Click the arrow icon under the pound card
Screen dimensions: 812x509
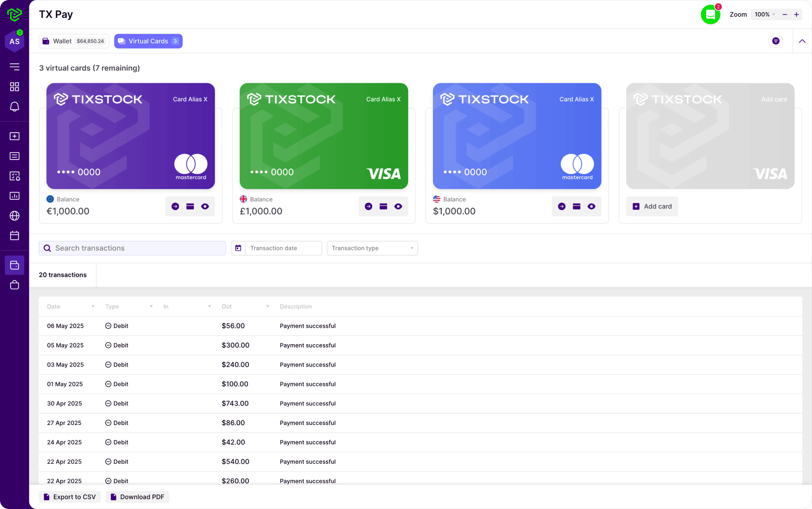[x=369, y=206]
